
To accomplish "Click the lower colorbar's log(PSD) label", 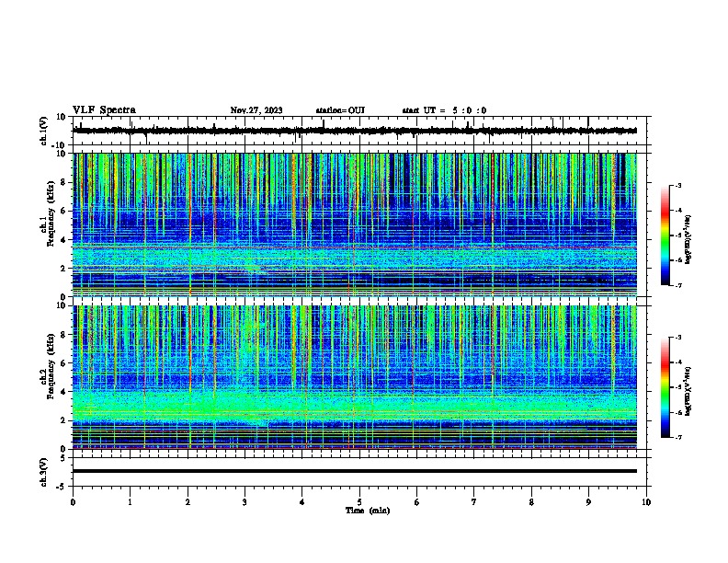I will coord(688,391).
